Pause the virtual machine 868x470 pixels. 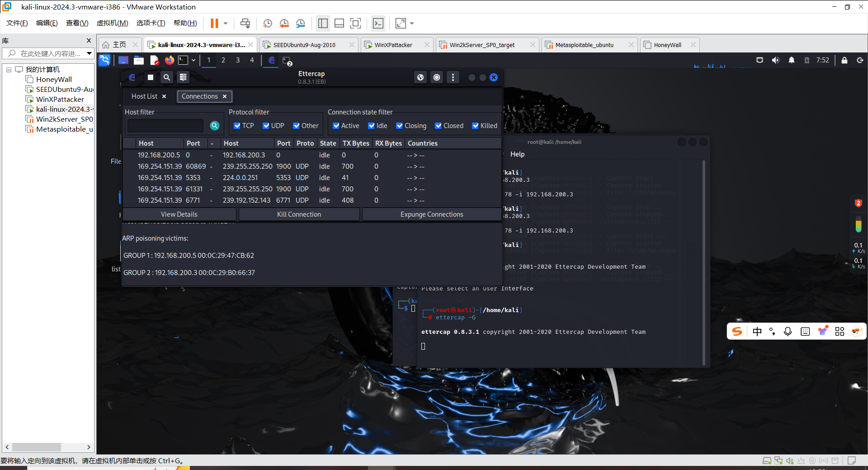[214, 24]
